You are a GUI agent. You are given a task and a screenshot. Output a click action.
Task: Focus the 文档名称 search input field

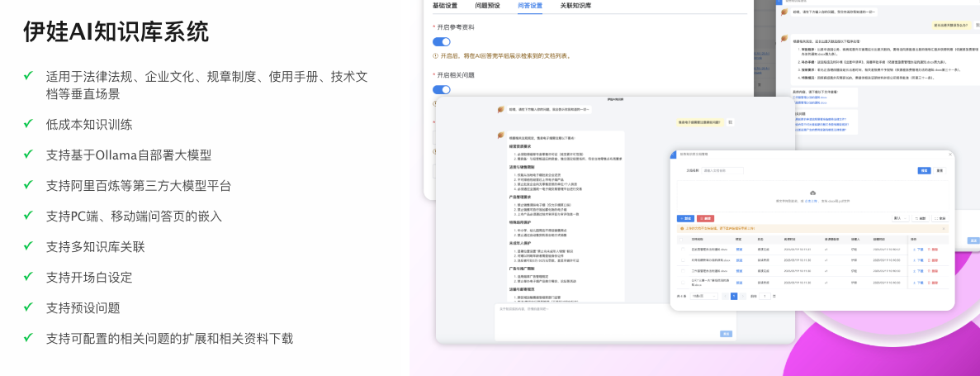(x=722, y=170)
